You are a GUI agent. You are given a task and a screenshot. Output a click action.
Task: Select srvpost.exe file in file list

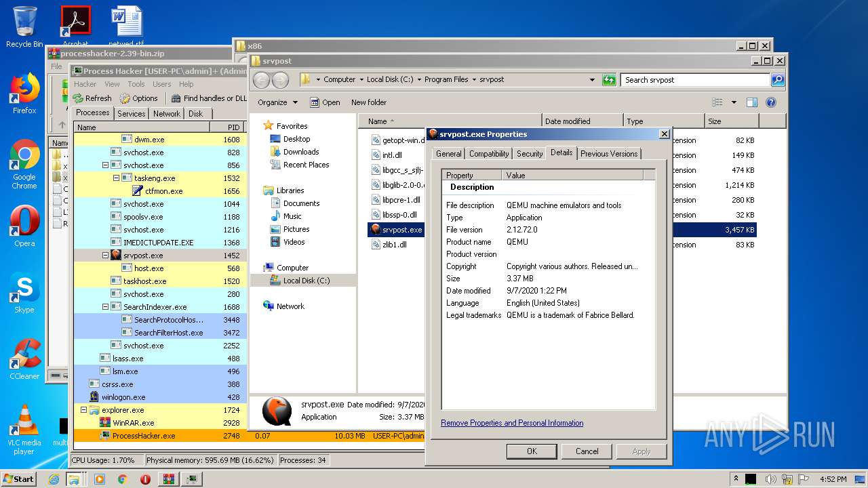(397, 230)
